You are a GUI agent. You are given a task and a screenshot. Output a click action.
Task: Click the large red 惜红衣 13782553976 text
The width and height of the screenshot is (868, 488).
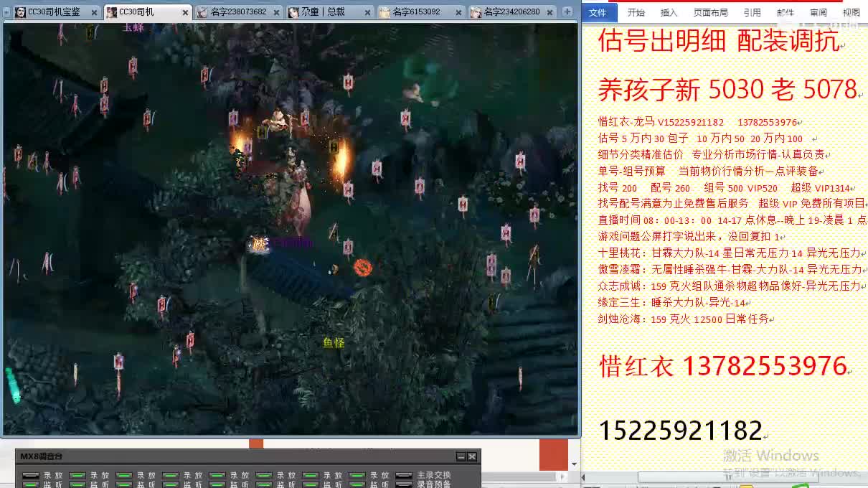click(x=723, y=366)
